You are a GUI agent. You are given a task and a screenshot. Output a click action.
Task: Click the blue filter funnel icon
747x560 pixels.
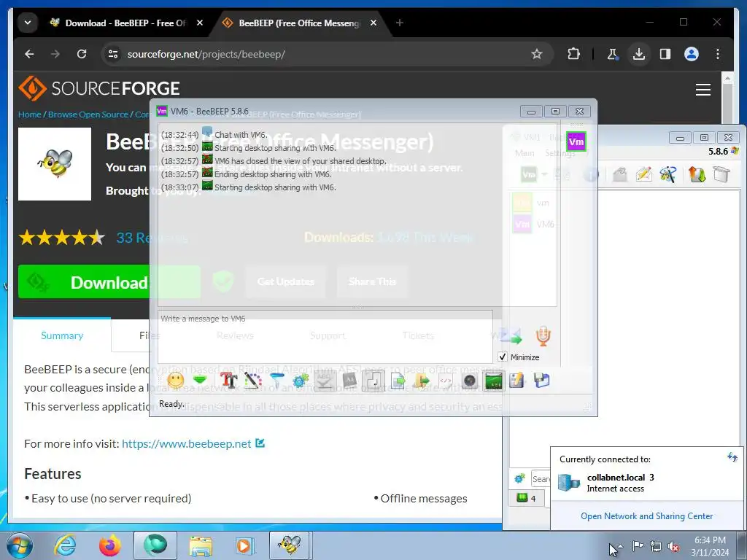276,380
